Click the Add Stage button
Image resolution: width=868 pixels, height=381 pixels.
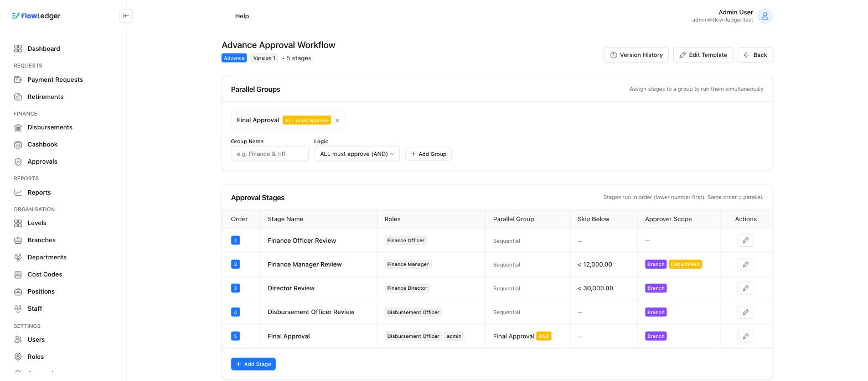pos(253,364)
